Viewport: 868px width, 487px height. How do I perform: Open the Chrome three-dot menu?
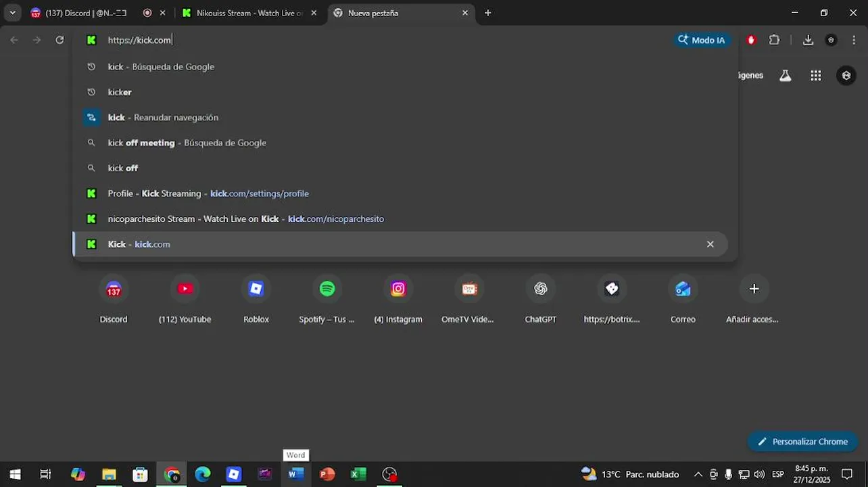point(854,40)
